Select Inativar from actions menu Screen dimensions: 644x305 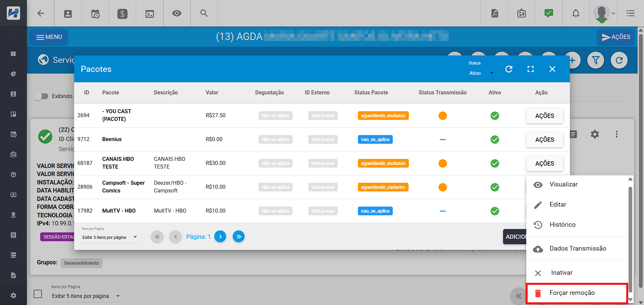577,273
